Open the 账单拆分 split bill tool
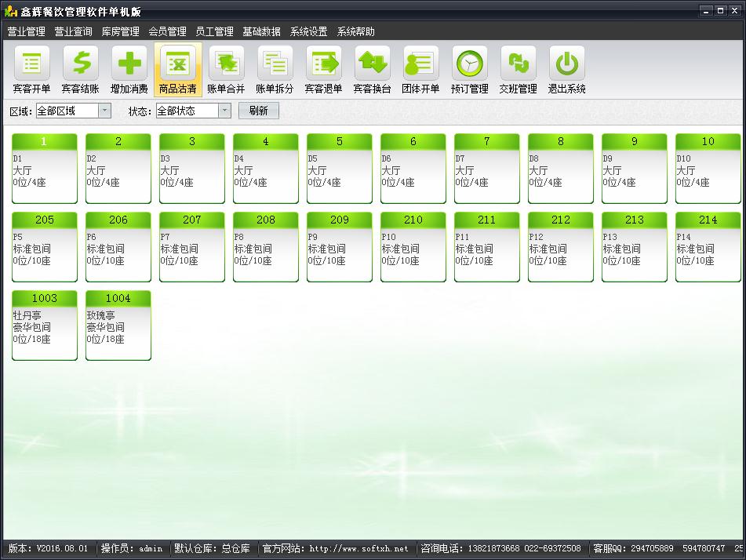Image resolution: width=746 pixels, height=560 pixels. [x=275, y=70]
